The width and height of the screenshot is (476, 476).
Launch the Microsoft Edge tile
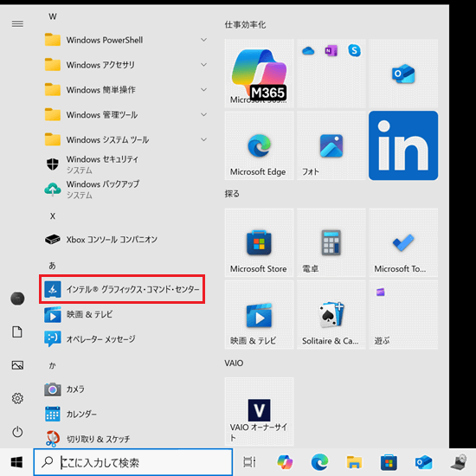tap(259, 145)
